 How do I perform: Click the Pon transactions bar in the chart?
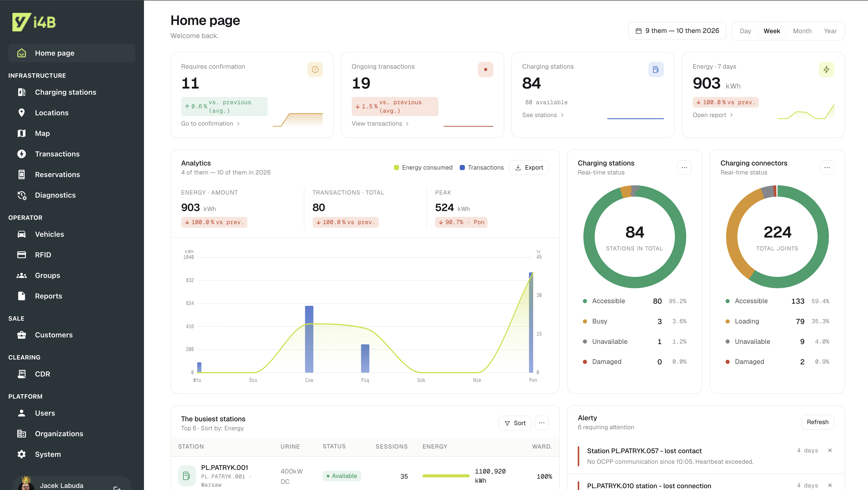pos(531,322)
